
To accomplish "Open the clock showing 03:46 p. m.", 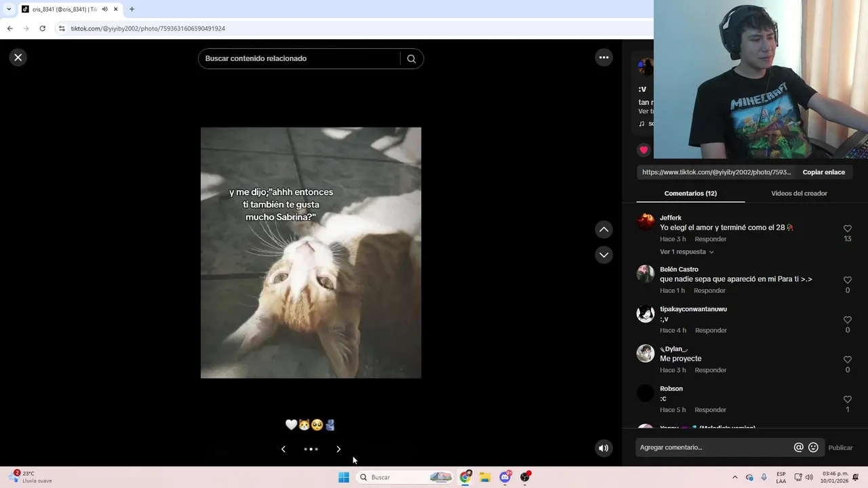I will coord(835,477).
